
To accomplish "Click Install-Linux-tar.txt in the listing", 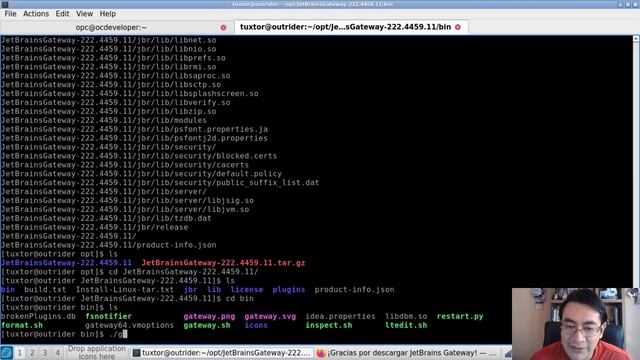I will point(125,290).
